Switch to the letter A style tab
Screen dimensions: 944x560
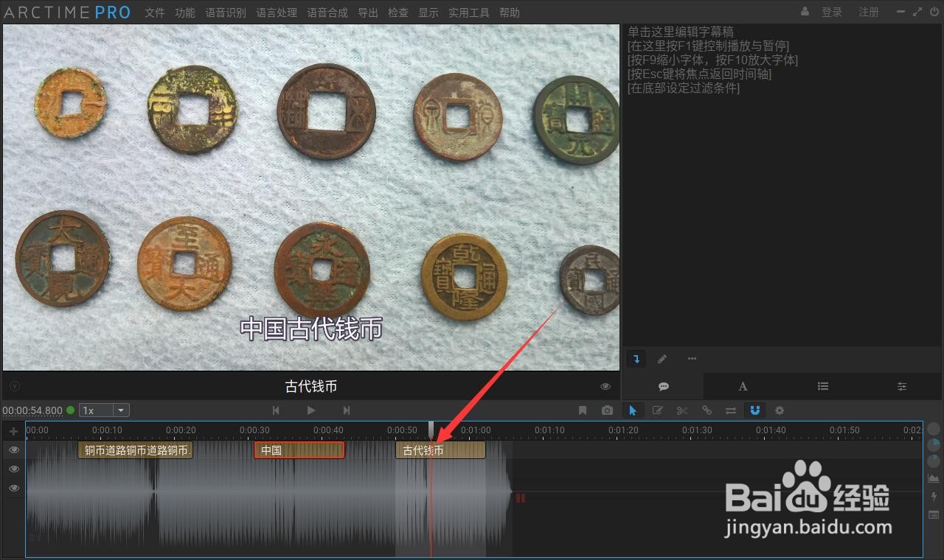pos(743,386)
